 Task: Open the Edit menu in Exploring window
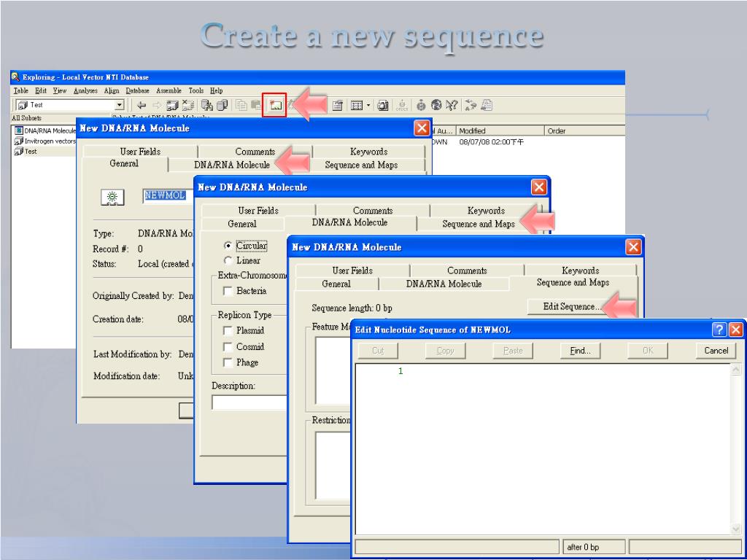click(x=41, y=90)
